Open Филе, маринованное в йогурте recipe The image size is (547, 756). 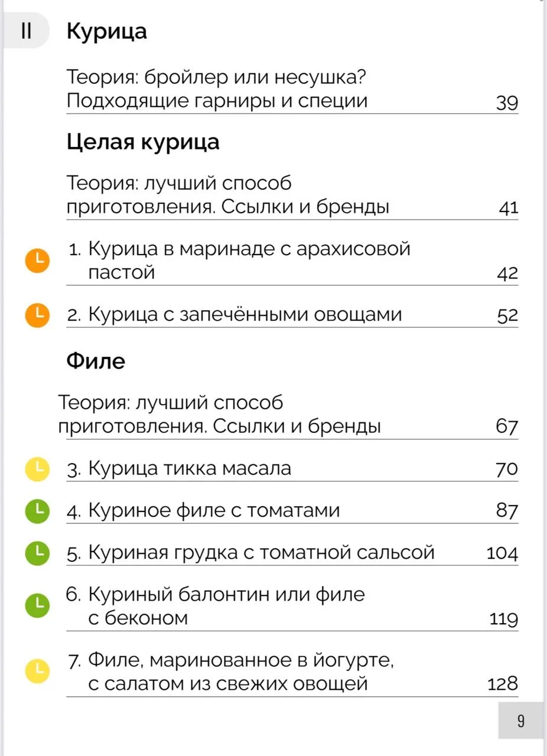click(x=292, y=672)
